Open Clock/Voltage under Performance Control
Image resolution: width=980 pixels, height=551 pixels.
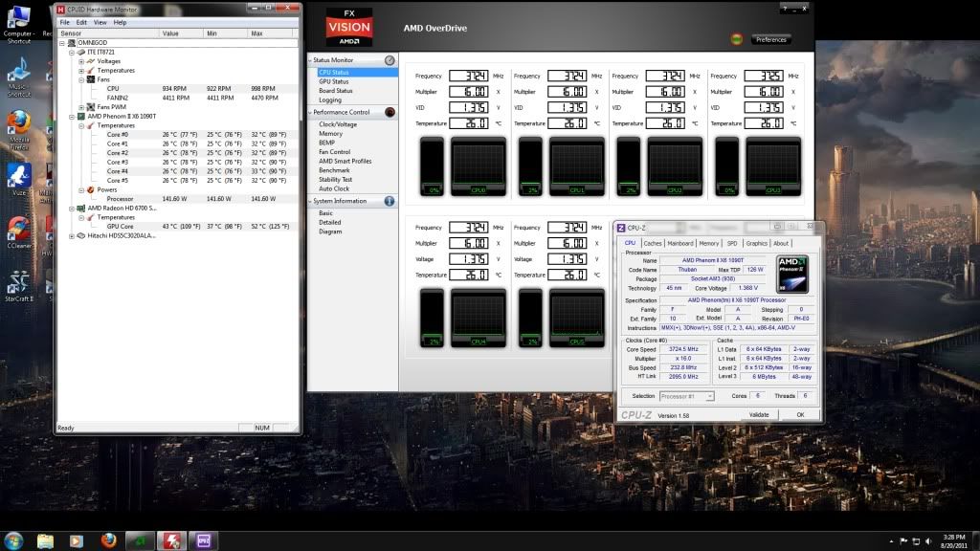[x=338, y=124]
